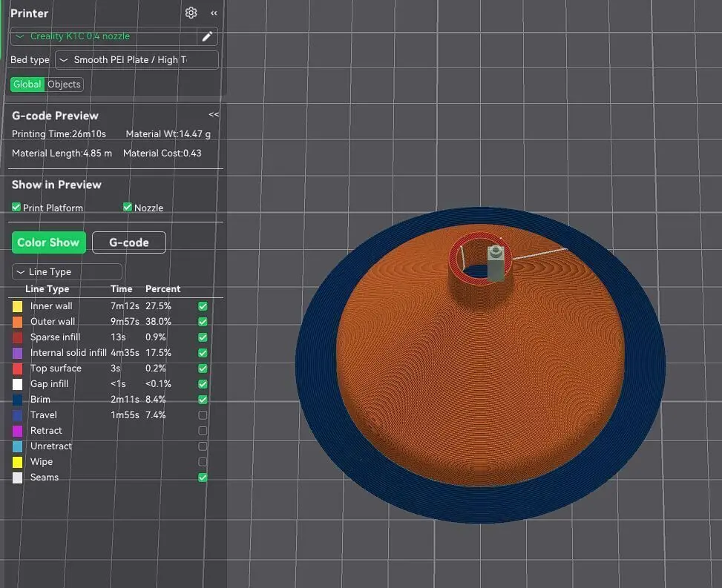The image size is (722, 588).
Task: Uncheck Inner wall visibility
Action: [203, 306]
